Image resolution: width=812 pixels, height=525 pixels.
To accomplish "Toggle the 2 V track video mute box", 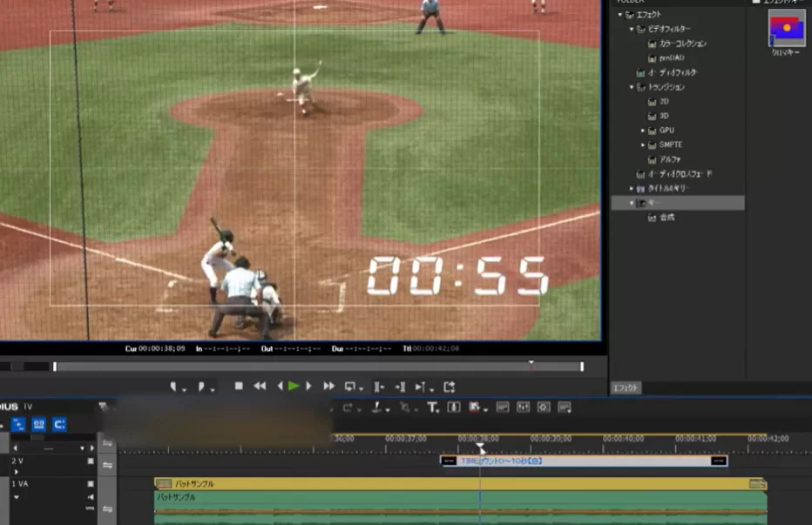I will 90,461.
